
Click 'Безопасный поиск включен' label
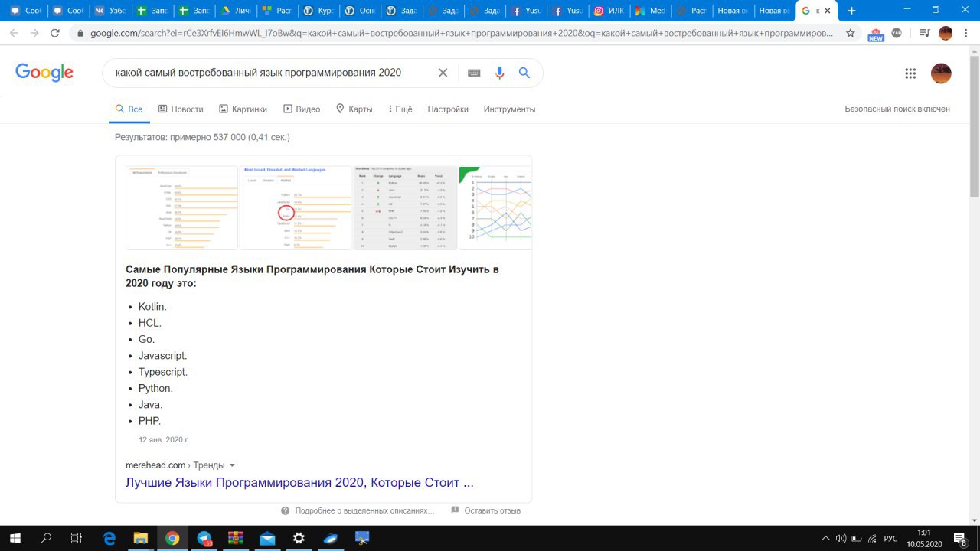click(897, 109)
